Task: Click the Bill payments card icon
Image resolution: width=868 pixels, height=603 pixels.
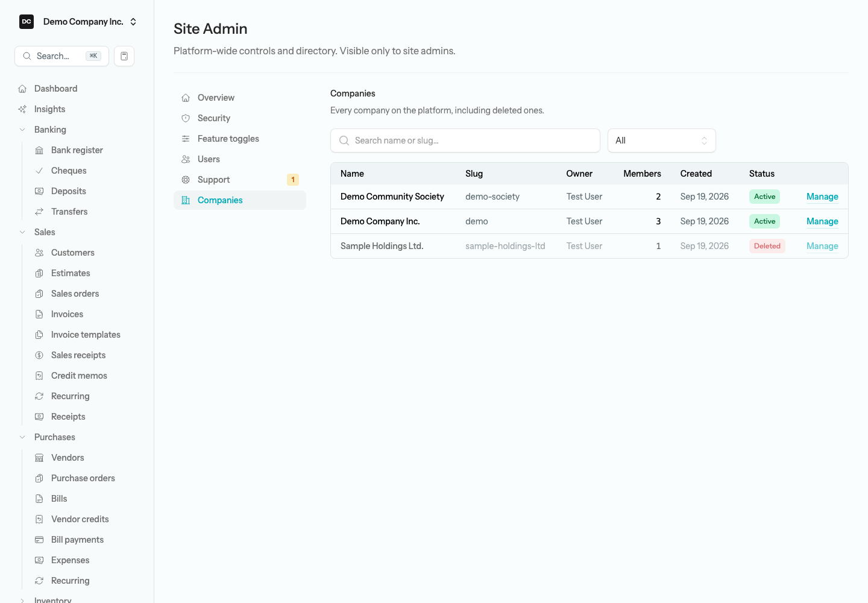Action: [x=39, y=540]
